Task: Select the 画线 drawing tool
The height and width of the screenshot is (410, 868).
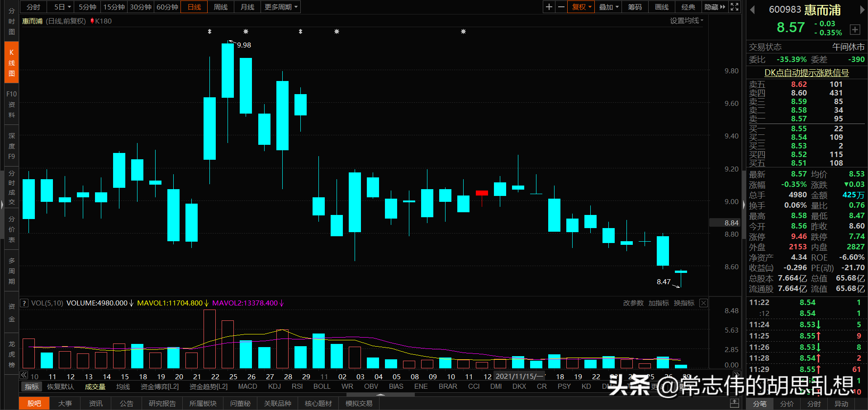Action: click(x=661, y=7)
